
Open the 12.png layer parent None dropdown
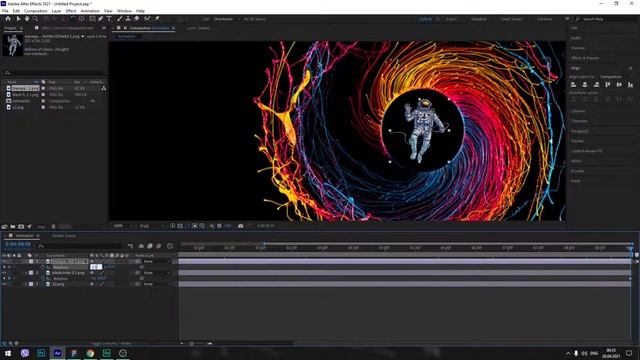pyautogui.click(x=157, y=284)
